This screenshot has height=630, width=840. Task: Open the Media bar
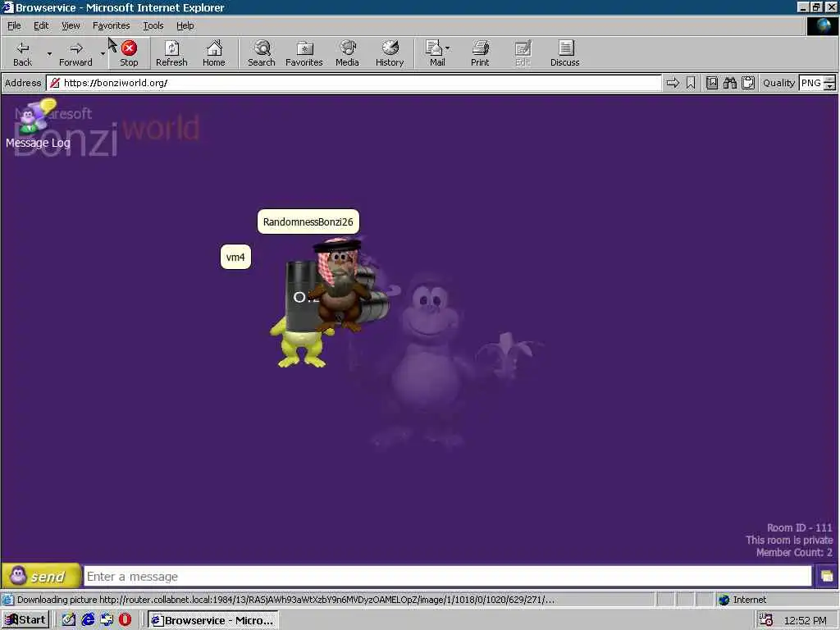pyautogui.click(x=347, y=53)
